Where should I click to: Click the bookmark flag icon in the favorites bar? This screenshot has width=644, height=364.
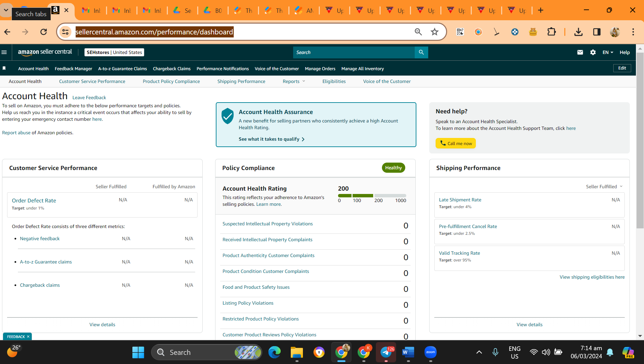point(4,68)
